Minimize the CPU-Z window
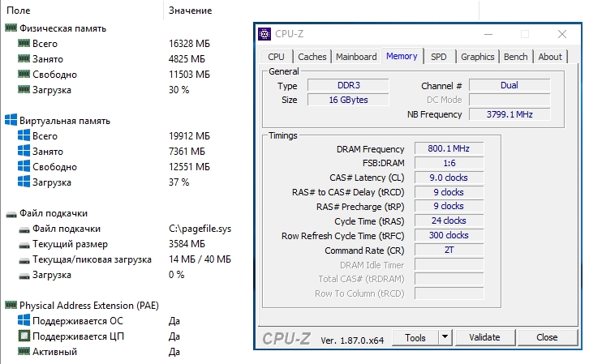 [488, 34]
